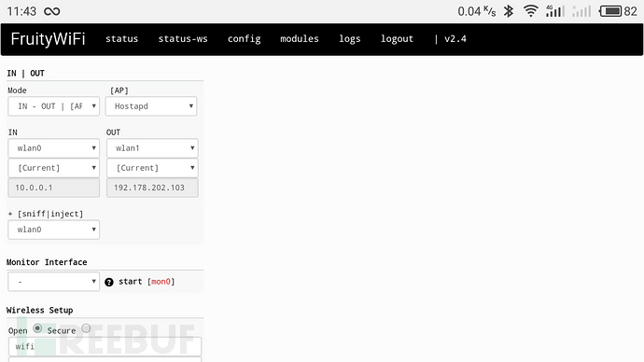
Task: Select the Secure radio button
Action: pyautogui.click(x=86, y=328)
